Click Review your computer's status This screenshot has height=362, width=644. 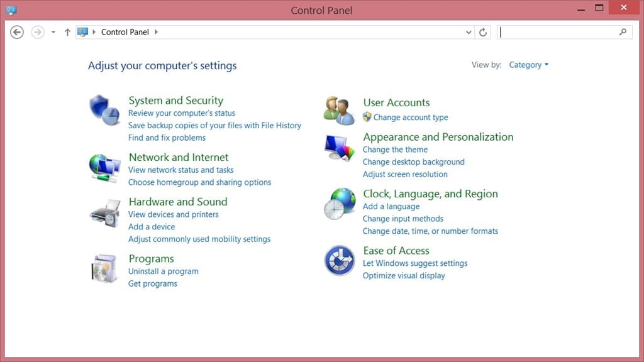click(x=182, y=113)
